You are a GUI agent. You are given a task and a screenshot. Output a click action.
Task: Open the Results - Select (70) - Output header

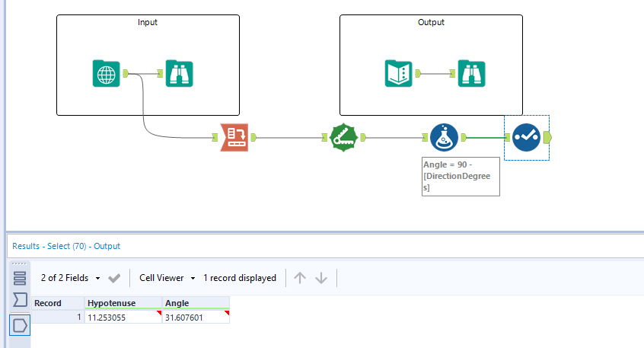[66, 246]
